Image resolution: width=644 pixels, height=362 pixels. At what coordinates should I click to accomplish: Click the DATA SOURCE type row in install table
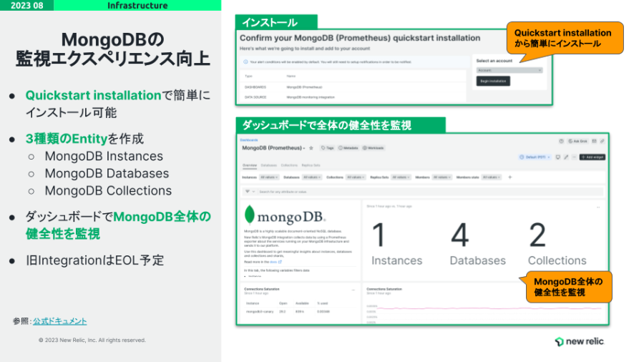(353, 97)
